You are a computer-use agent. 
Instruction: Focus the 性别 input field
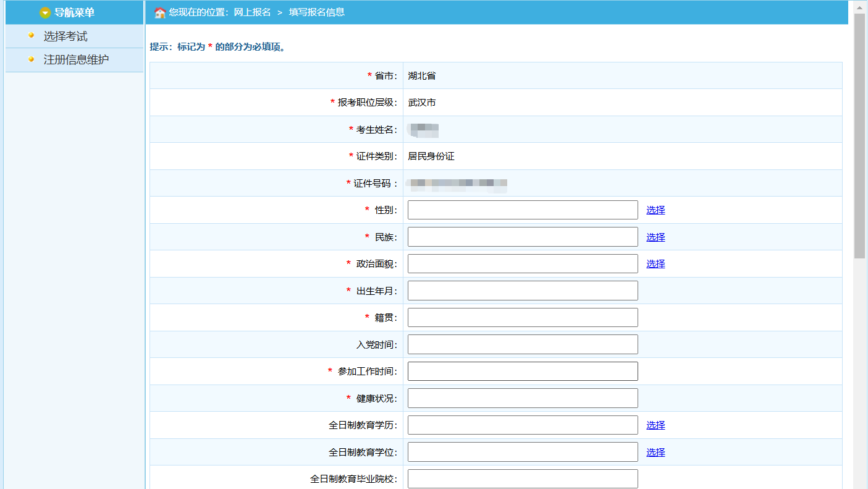pyautogui.click(x=523, y=210)
